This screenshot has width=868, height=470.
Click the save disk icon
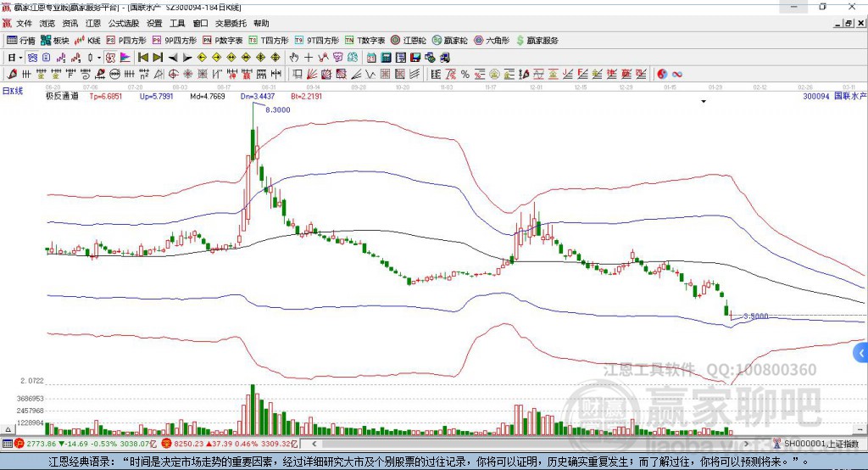click(x=415, y=58)
